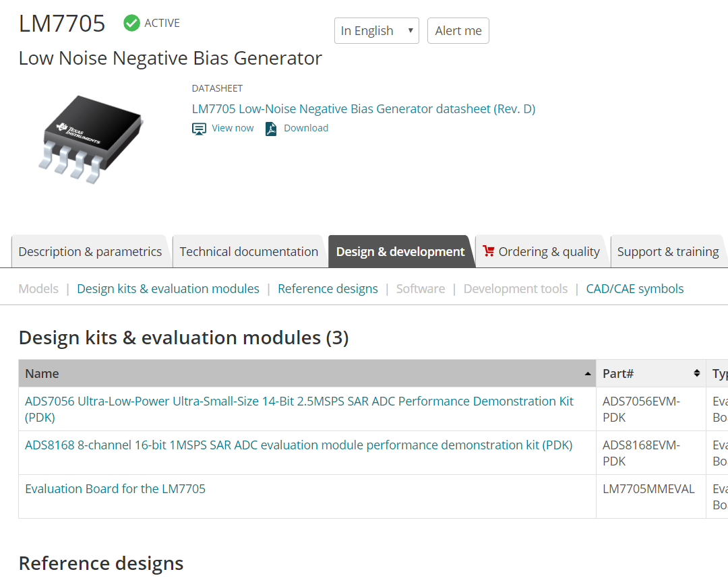Click the DATASHEET label
The image size is (728, 578).
click(x=217, y=88)
